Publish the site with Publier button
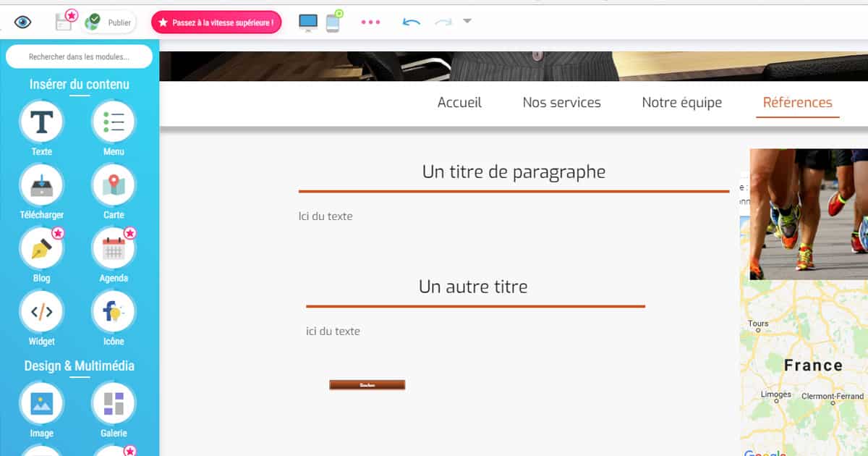868x456 pixels. 109,22
